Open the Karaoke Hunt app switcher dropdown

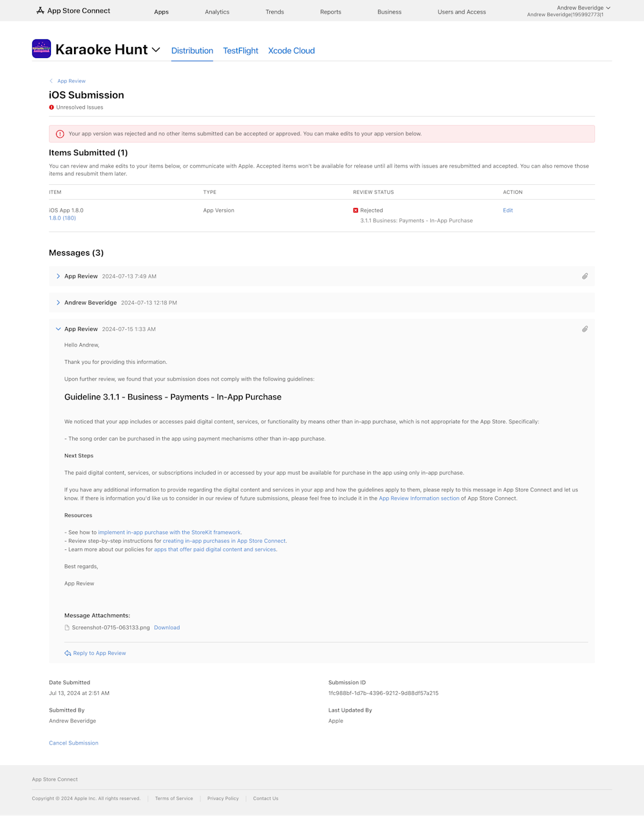click(156, 50)
